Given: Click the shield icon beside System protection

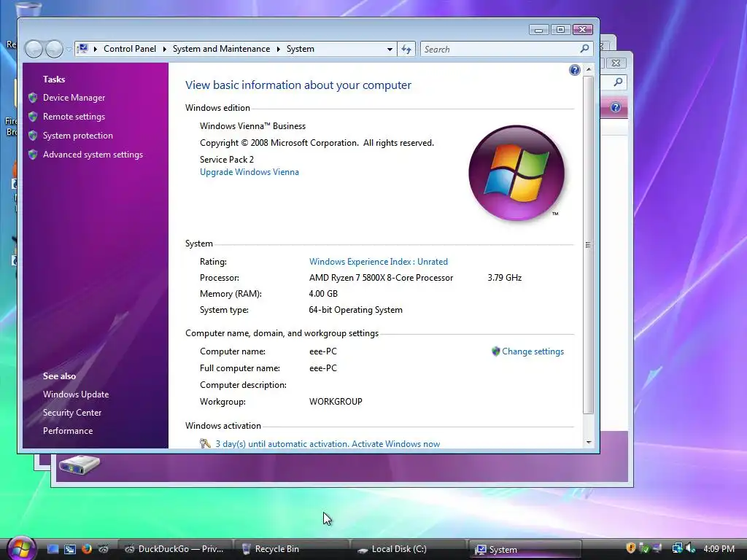Looking at the screenshot, I should 33,136.
